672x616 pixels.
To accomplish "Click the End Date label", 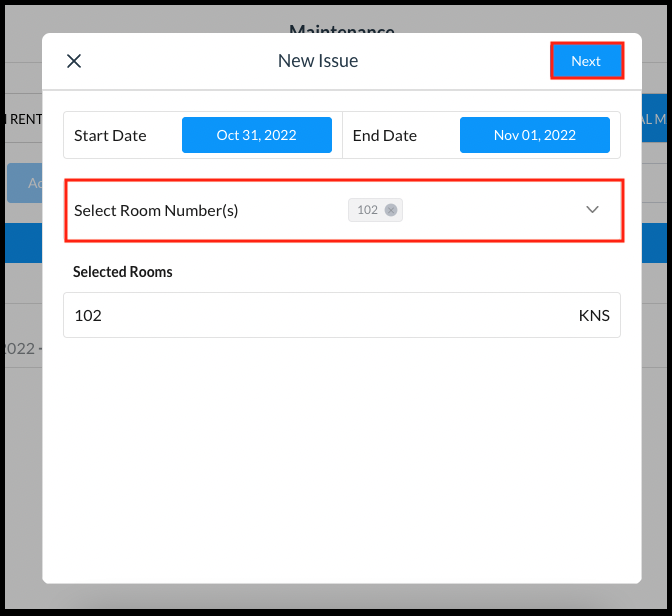I will pyautogui.click(x=385, y=135).
